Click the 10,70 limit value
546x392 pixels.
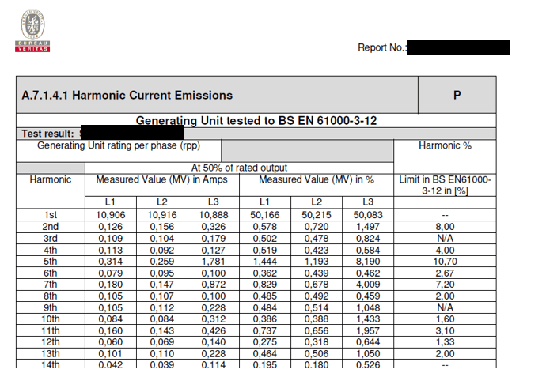tap(445, 260)
